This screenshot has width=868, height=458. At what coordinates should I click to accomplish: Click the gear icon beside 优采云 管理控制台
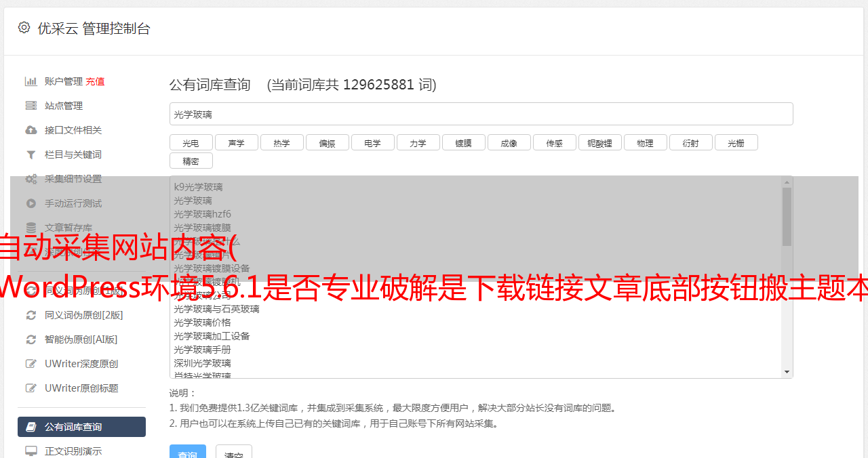(x=24, y=28)
